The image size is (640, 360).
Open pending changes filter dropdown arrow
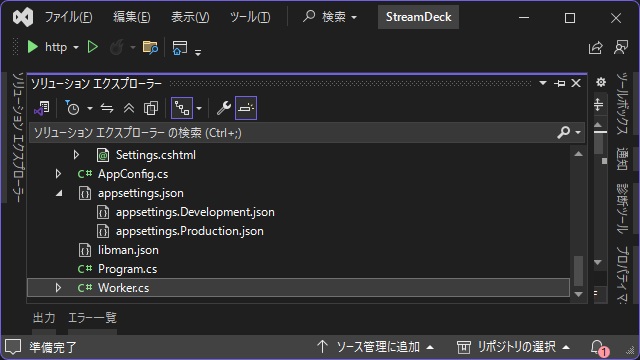[x=90, y=109]
